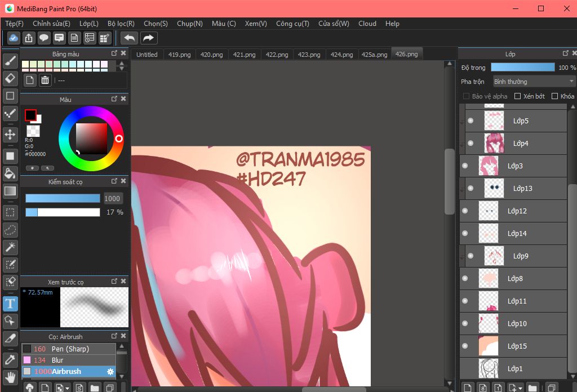Switch to the Untitled tab
Image resolution: width=577 pixels, height=392 pixels.
[x=147, y=55]
